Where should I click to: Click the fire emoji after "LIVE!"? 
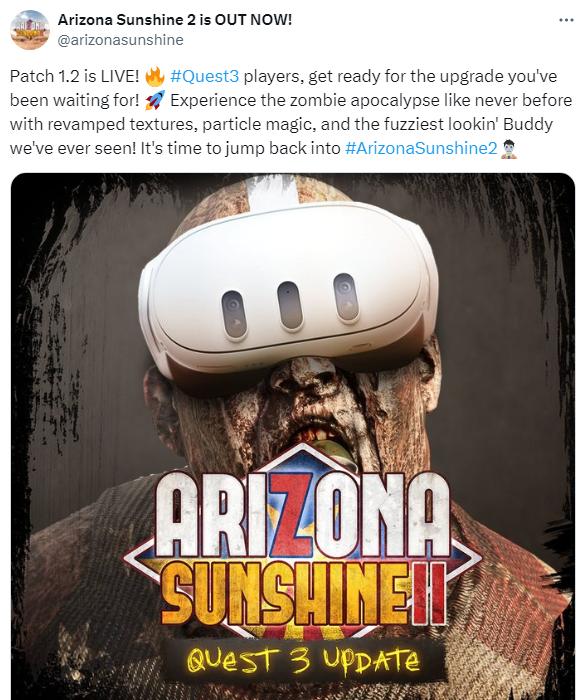coord(155,76)
